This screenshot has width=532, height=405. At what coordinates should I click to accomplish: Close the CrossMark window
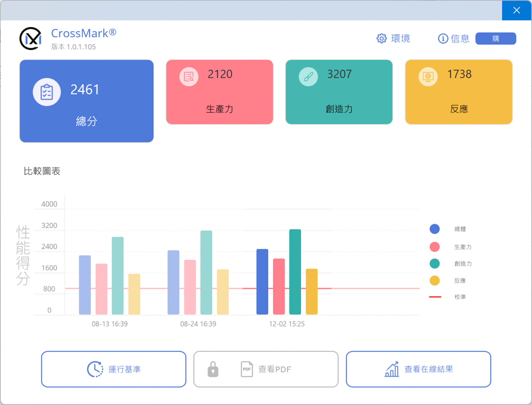tap(517, 10)
